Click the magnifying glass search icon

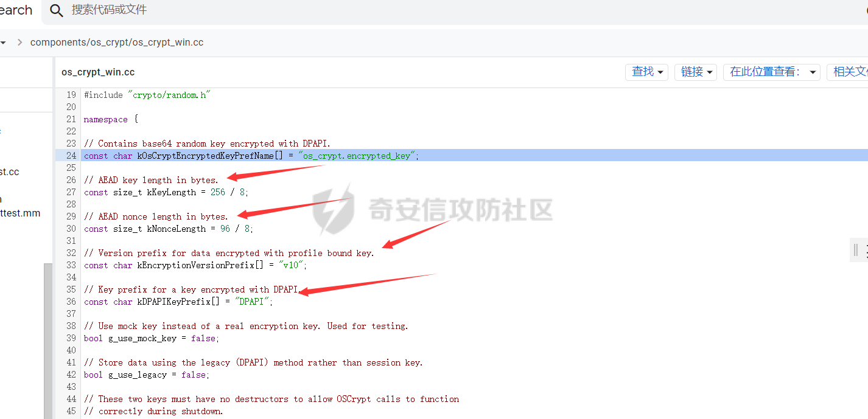(x=57, y=11)
